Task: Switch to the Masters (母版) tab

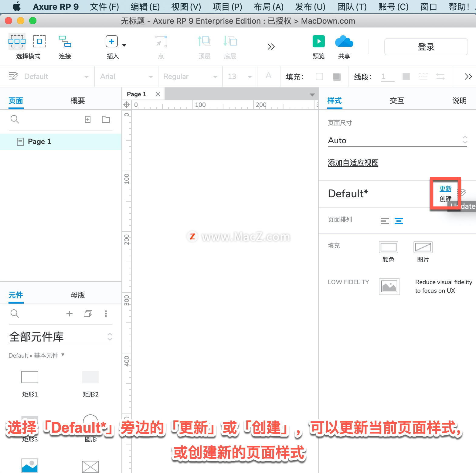Action: tap(77, 295)
